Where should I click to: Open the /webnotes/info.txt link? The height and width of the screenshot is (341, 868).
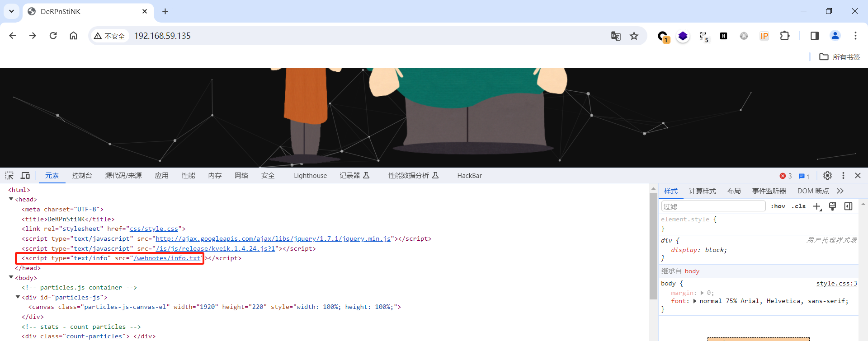tap(167, 258)
